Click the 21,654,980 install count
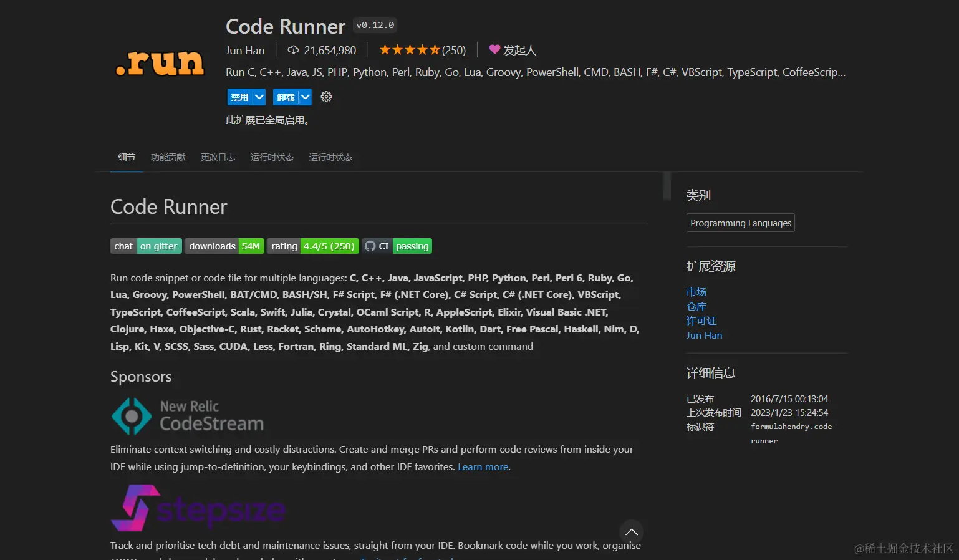 coord(330,51)
